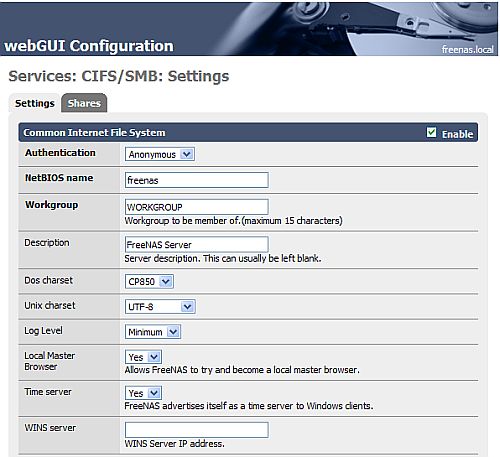Click 'Server description' help text
Image resolution: width=500 pixels, height=457 pixels.
coord(223,258)
